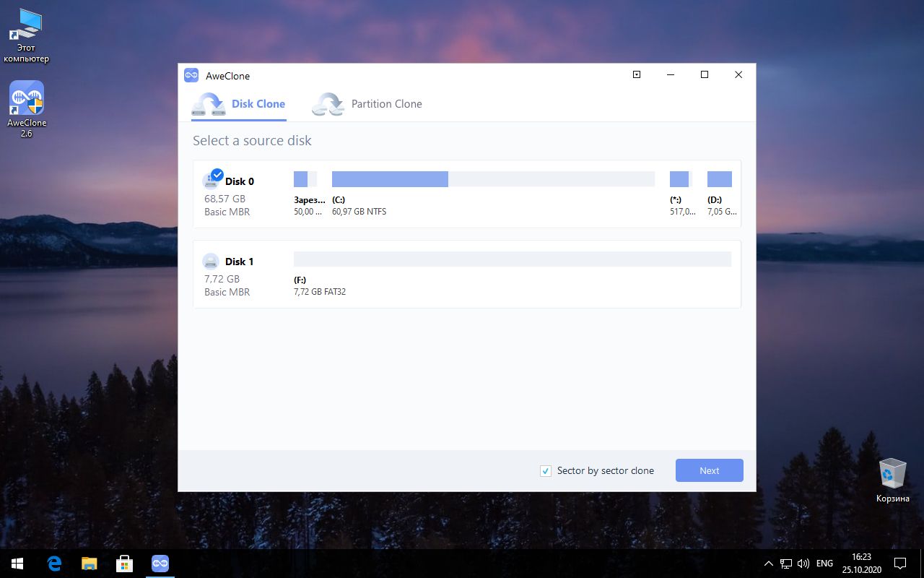Screen dimensions: 924x578
Task: Click the (C:) partition usage bar
Action: [493, 179]
